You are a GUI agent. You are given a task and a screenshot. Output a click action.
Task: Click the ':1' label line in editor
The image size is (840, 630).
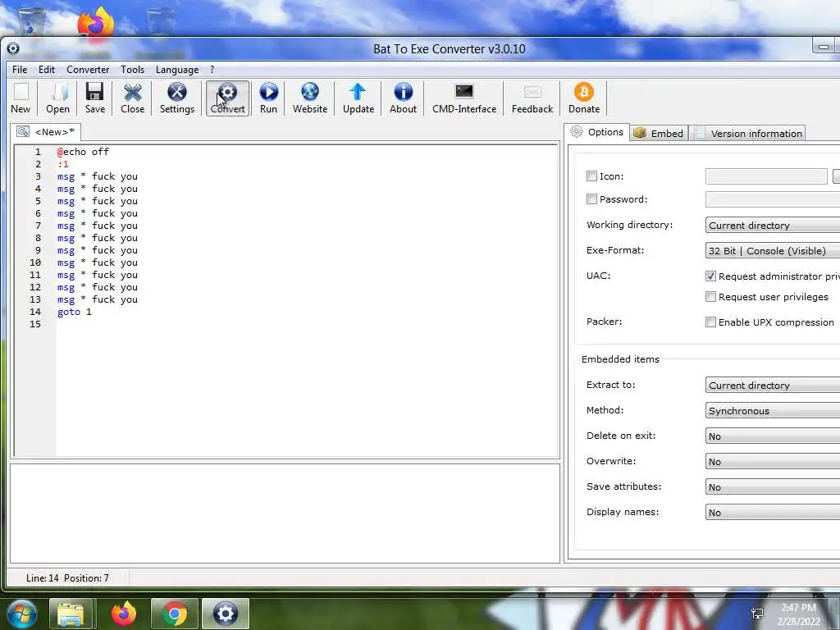63,164
